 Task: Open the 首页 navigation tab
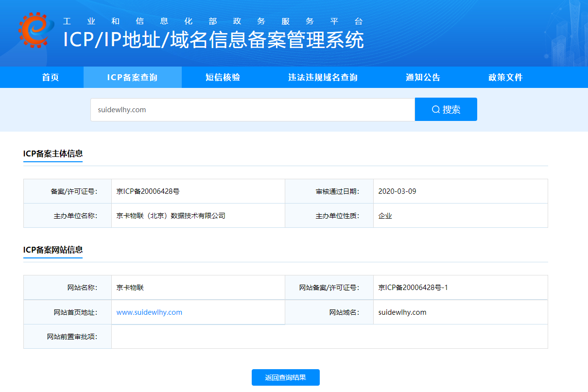pyautogui.click(x=51, y=78)
